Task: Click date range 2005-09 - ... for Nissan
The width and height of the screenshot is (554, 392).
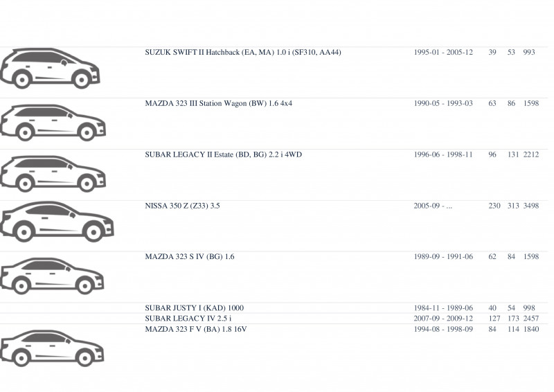Action: (x=433, y=206)
